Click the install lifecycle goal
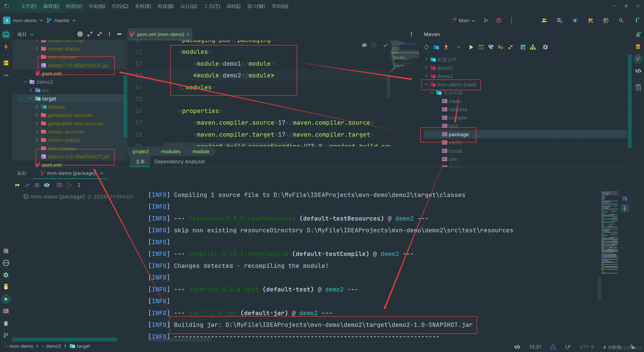 [x=455, y=151]
